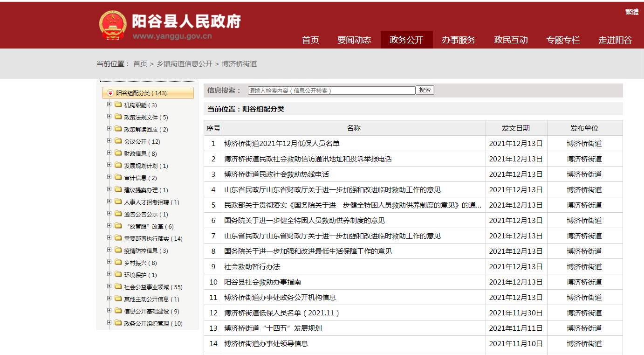
Task: Select the 环境保护 (1) tree item label
Action: 140,275
